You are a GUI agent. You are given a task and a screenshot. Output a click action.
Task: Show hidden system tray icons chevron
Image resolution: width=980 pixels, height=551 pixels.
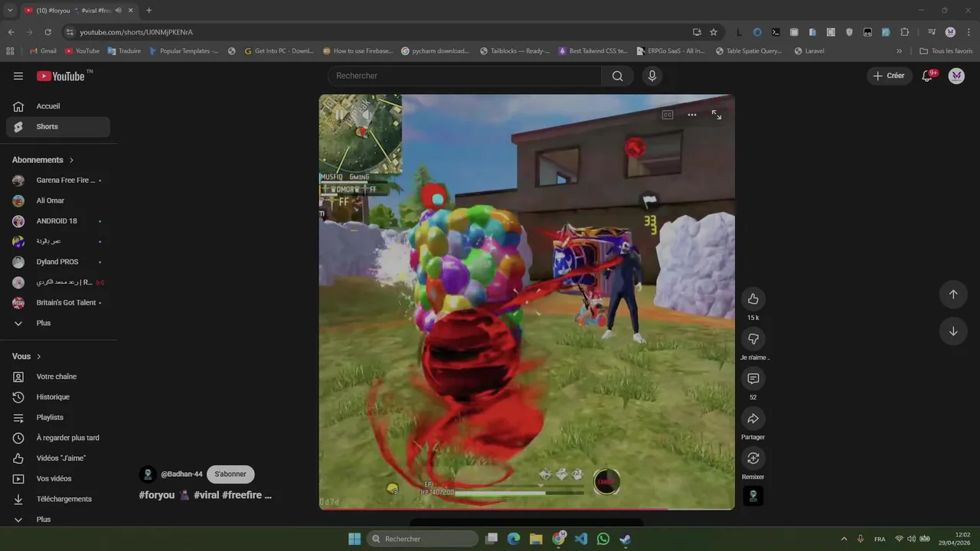point(844,539)
